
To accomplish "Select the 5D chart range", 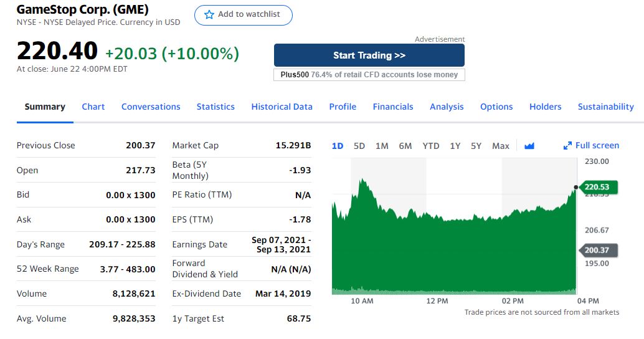I will tap(359, 146).
